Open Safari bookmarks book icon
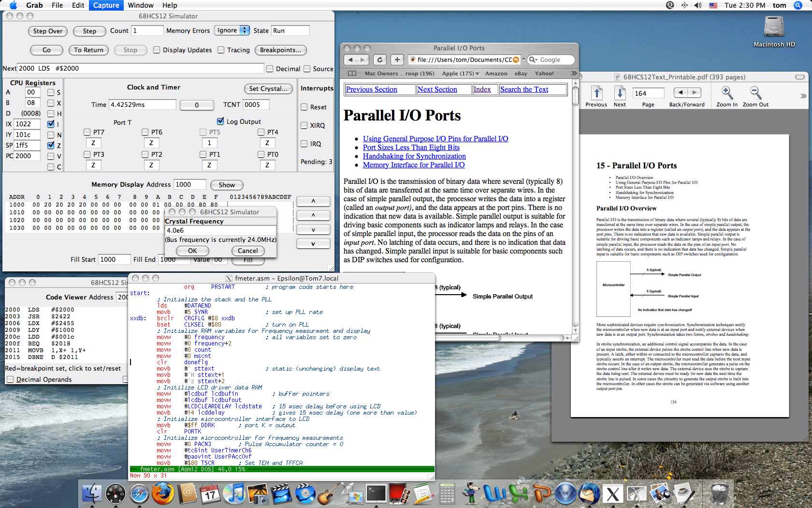 [352, 74]
